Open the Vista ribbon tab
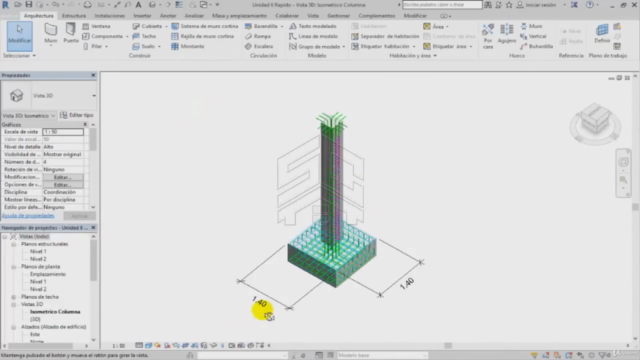This screenshot has width=640, height=360. (313, 16)
